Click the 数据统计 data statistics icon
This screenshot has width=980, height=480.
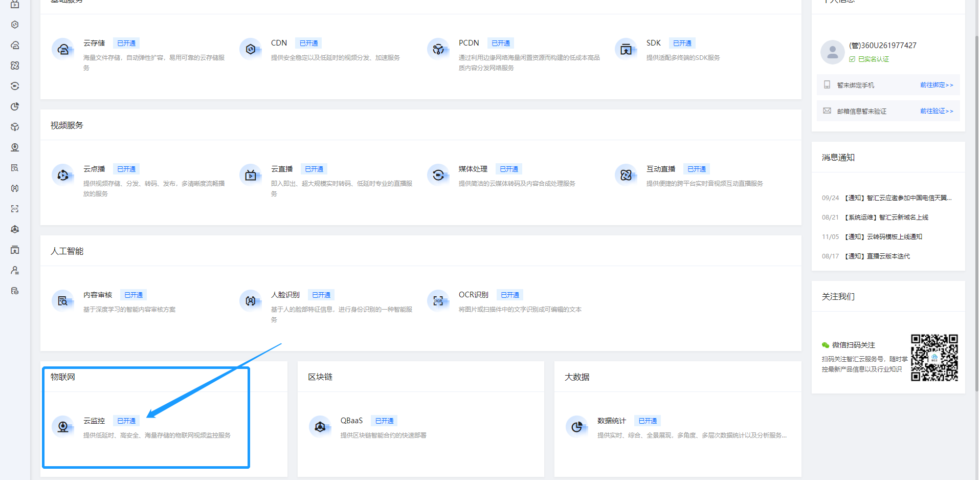click(577, 427)
